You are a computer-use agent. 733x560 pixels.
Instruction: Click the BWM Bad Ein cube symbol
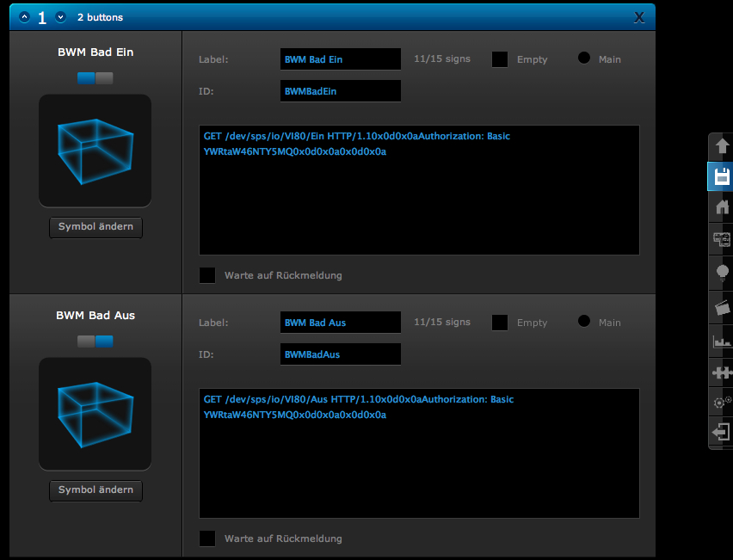click(95, 151)
